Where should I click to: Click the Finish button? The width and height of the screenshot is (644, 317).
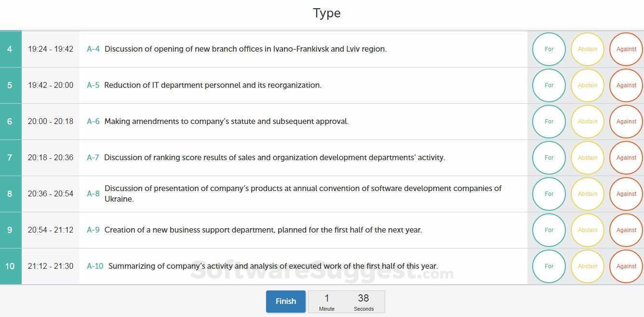click(x=285, y=302)
